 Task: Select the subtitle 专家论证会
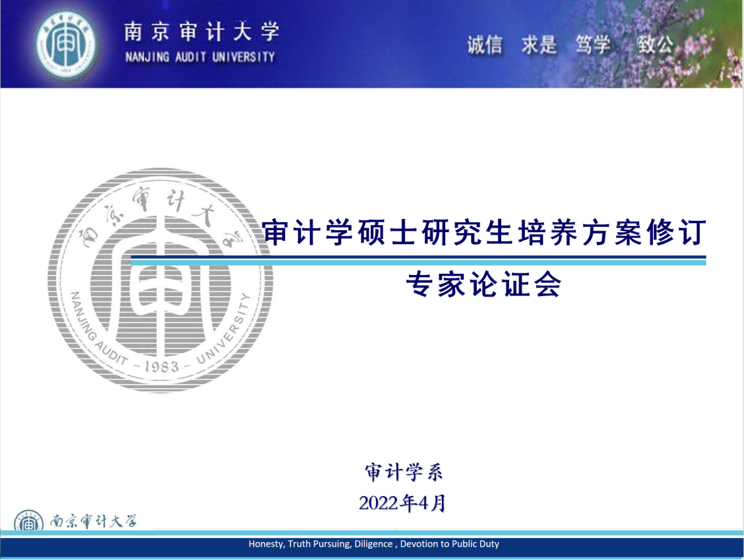coord(483,285)
